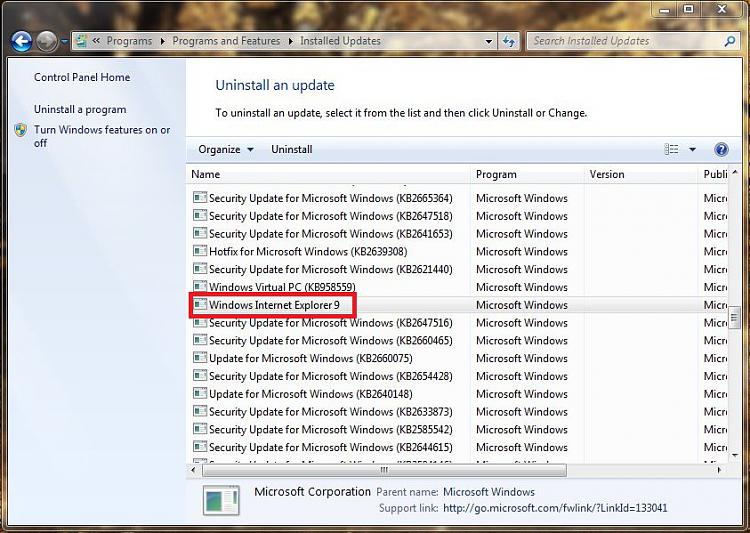
Task: Click the icon beside Security Update KB2654428
Action: (200, 375)
